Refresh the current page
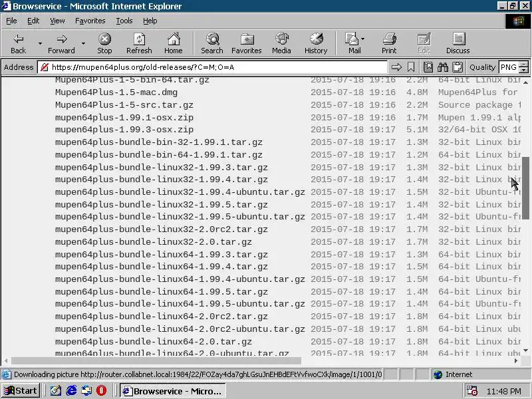Screen dimensions: 532x399 (139, 43)
